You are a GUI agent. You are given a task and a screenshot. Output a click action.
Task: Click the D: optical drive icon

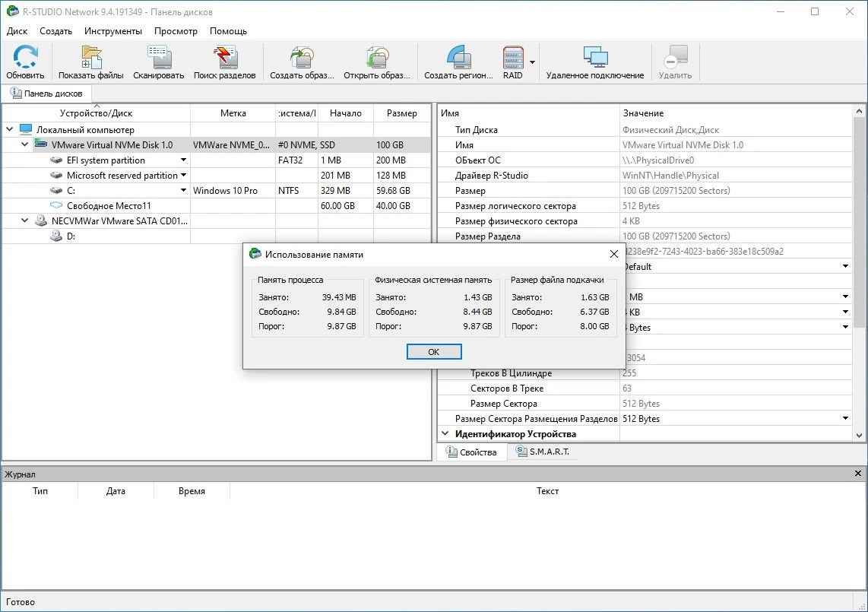pos(56,236)
